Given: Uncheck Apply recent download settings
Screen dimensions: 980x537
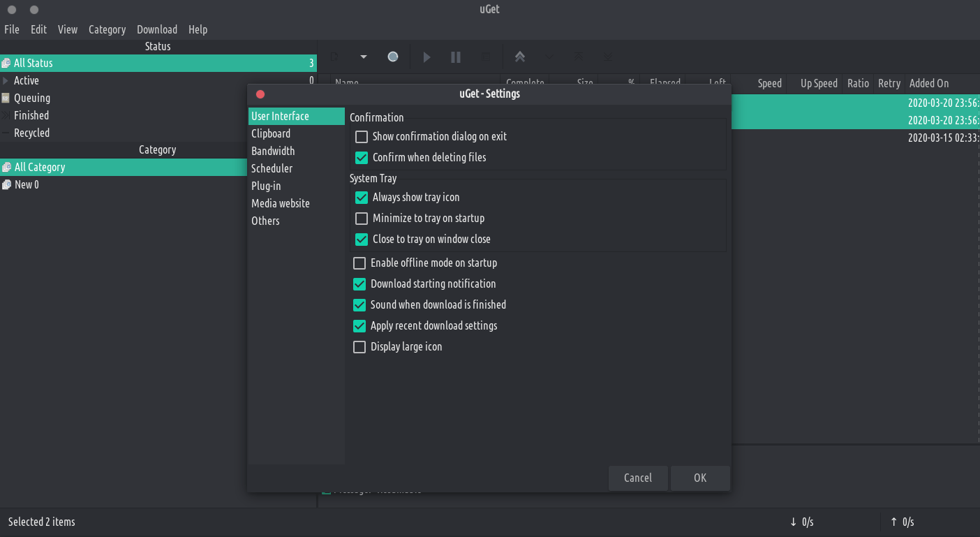Looking at the screenshot, I should coord(359,326).
